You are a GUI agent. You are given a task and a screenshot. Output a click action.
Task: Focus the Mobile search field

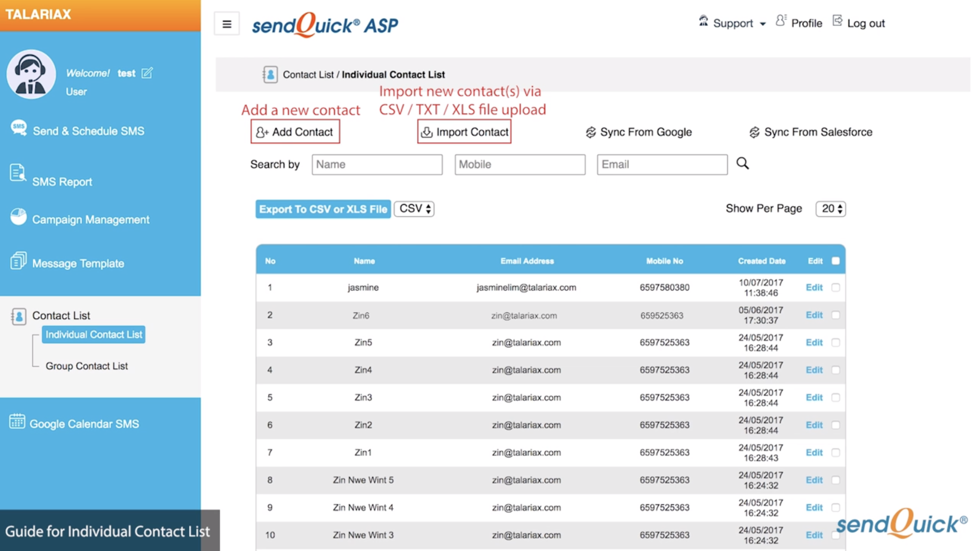tap(520, 164)
